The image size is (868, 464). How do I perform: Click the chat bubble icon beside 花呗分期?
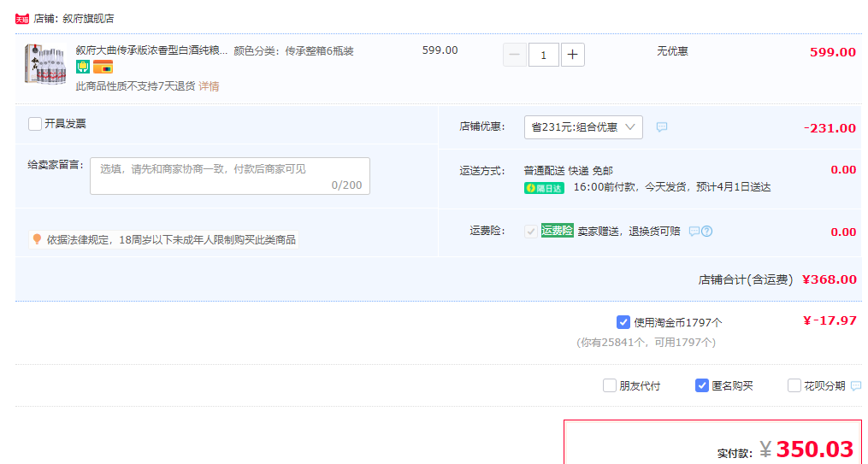coord(856,385)
